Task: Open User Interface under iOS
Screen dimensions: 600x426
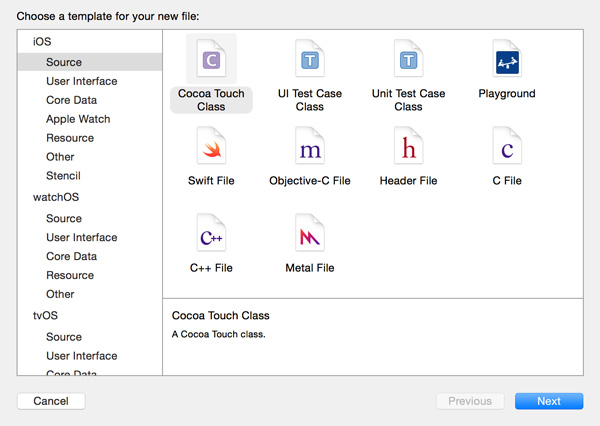Action: tap(90, 81)
